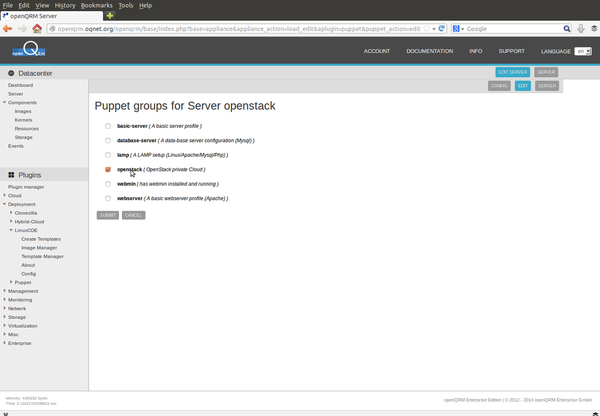The height and width of the screenshot is (416, 600).
Task: Open Template Manager under LinuxCOE
Action: click(42, 256)
